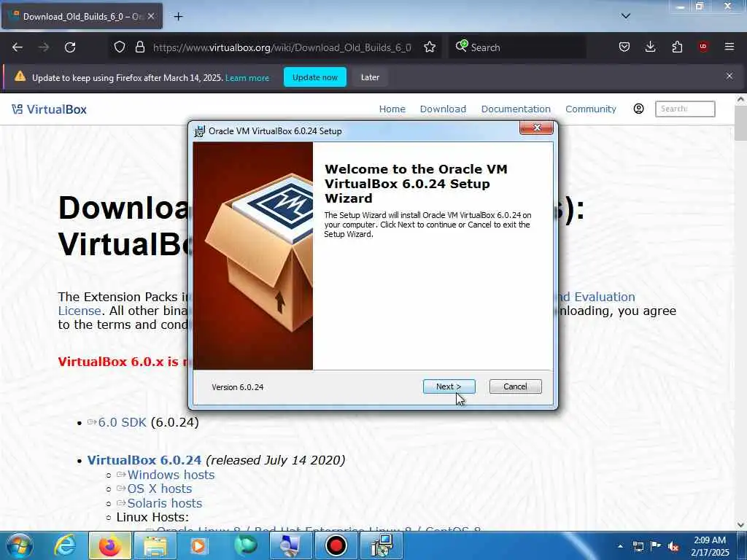Open the Firefox extensions puzzle icon

tap(677, 47)
